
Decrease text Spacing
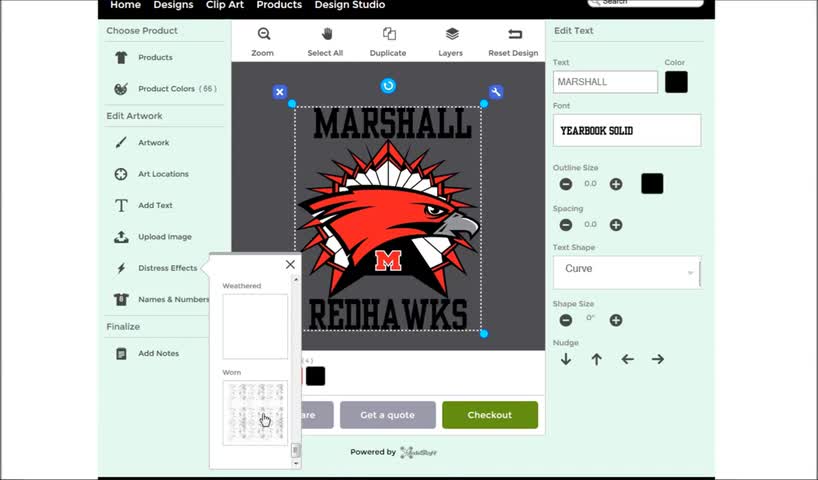(566, 225)
